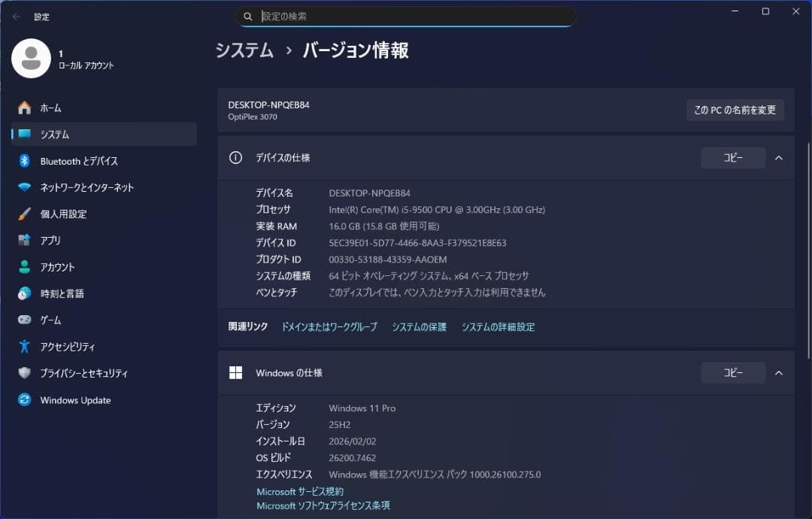Click the network Wi-Fi icon in sidebar
The height and width of the screenshot is (519, 812).
(24, 187)
